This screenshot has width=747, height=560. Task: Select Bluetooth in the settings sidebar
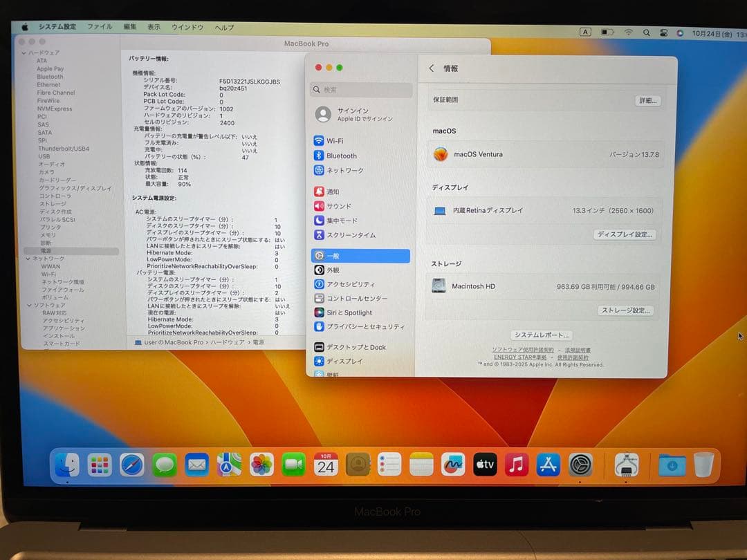pyautogui.click(x=344, y=156)
